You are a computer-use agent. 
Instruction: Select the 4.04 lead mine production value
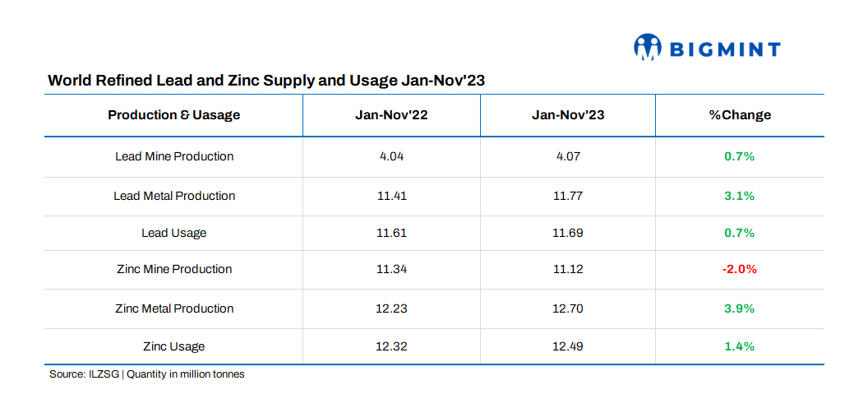(x=391, y=156)
